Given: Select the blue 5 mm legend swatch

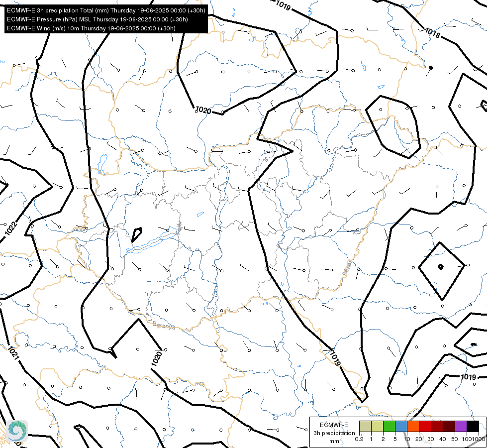Looking at the screenshot, I should (x=401, y=427).
